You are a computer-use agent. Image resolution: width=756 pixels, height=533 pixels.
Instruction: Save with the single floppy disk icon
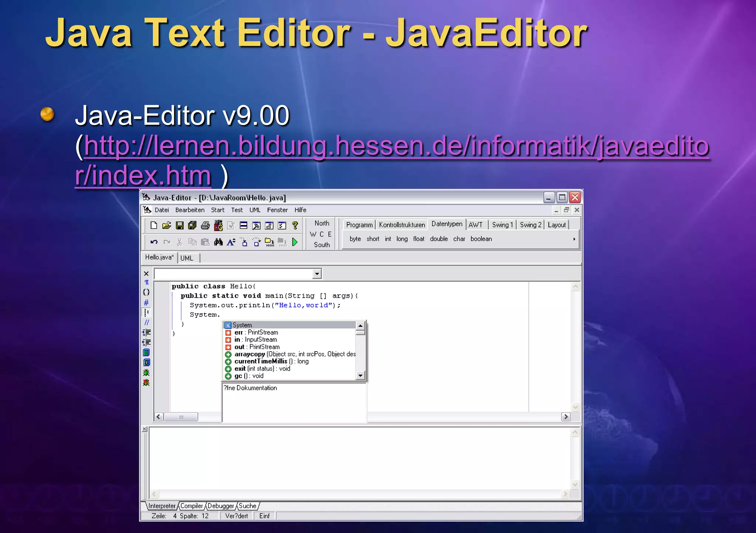click(180, 225)
